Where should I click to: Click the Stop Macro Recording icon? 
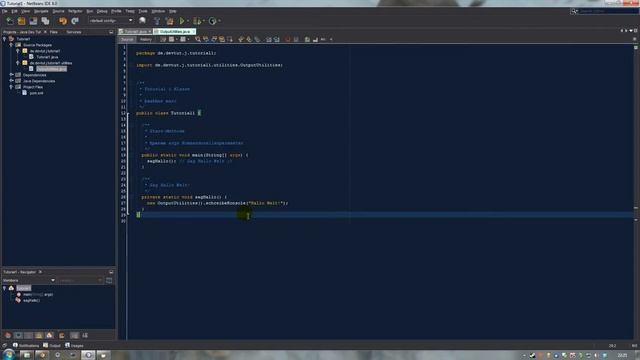click(x=296, y=40)
